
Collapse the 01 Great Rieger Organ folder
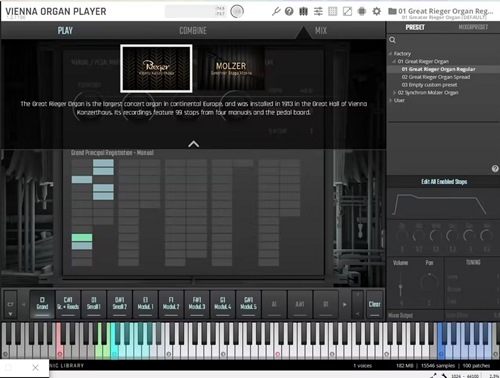(x=394, y=61)
